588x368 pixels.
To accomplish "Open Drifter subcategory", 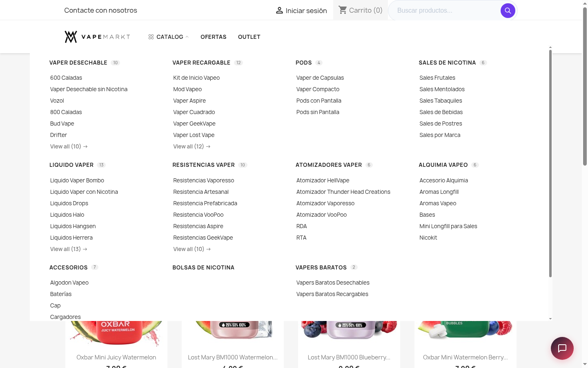I will [58, 135].
